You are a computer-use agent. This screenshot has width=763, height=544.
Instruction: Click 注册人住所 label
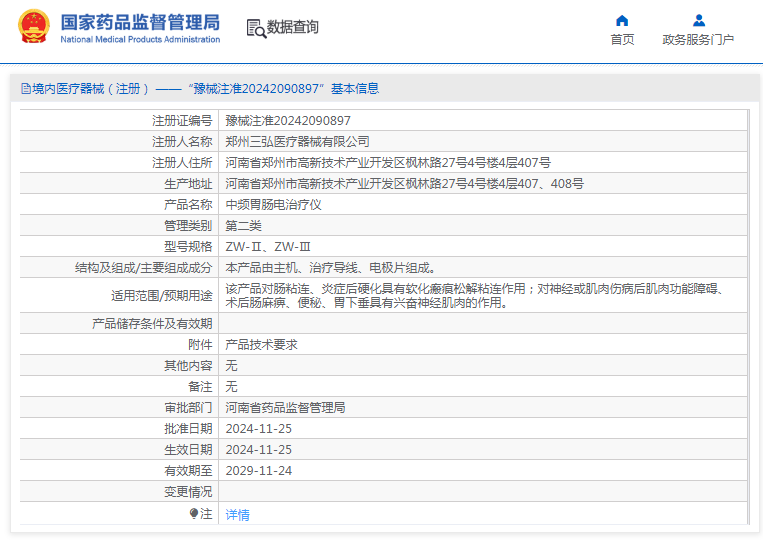point(182,163)
